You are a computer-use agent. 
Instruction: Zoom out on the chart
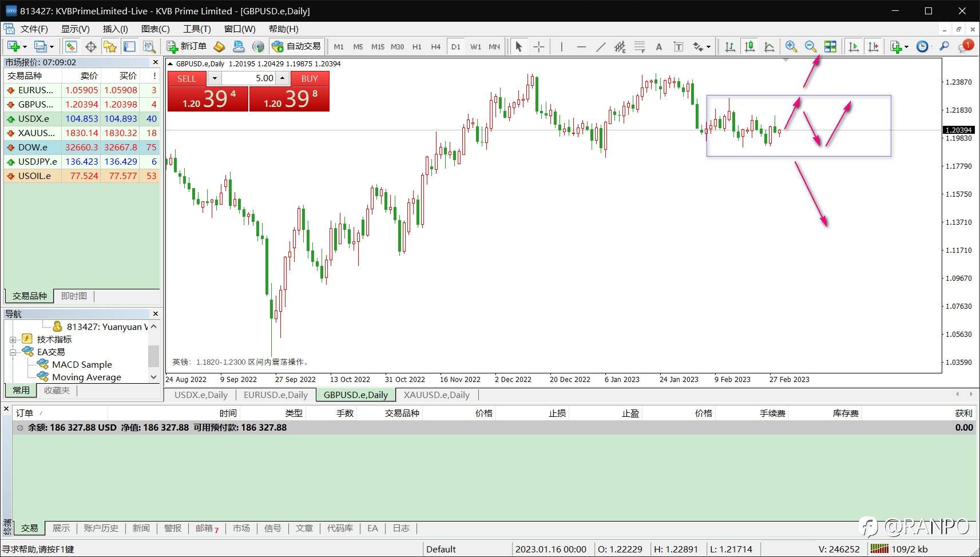pyautogui.click(x=811, y=46)
